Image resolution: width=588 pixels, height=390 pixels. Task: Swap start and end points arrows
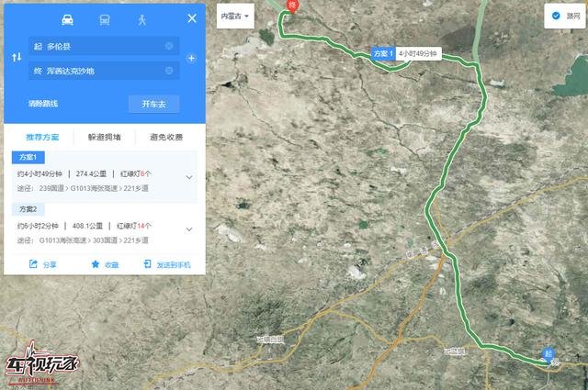(17, 57)
